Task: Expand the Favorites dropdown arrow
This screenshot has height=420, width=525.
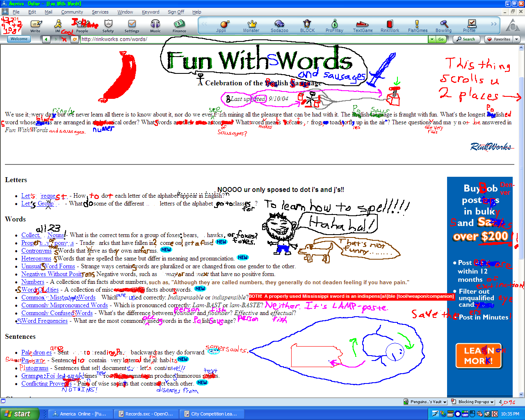Action: [x=517, y=39]
